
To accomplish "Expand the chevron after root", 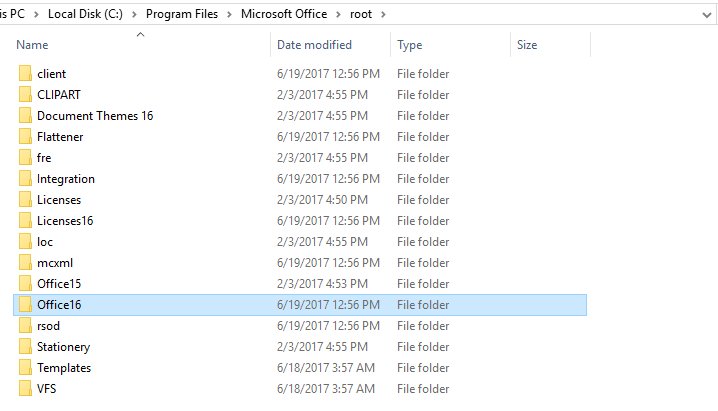I will (x=383, y=15).
